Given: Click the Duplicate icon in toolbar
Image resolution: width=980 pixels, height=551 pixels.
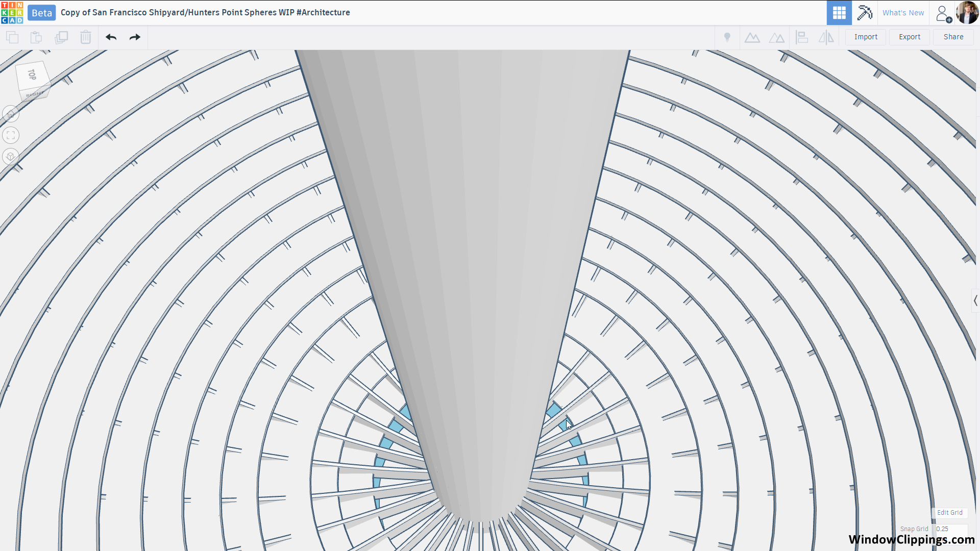Looking at the screenshot, I should click(x=61, y=37).
